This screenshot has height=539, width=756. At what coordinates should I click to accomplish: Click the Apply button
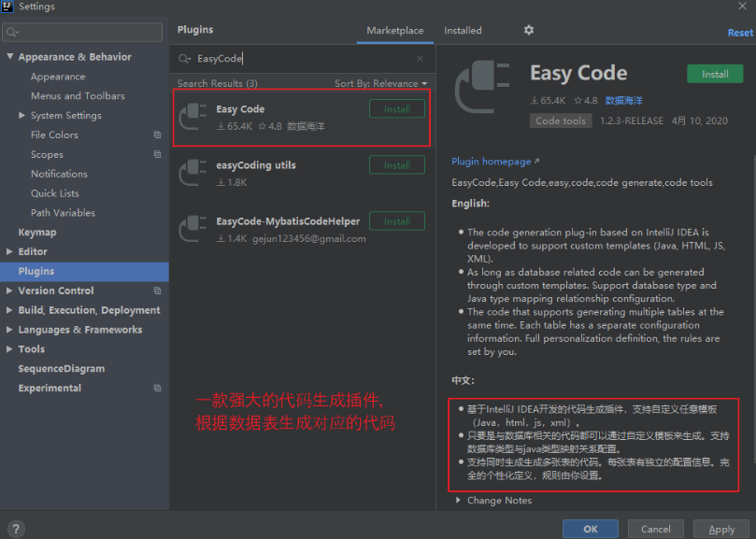[x=721, y=529]
